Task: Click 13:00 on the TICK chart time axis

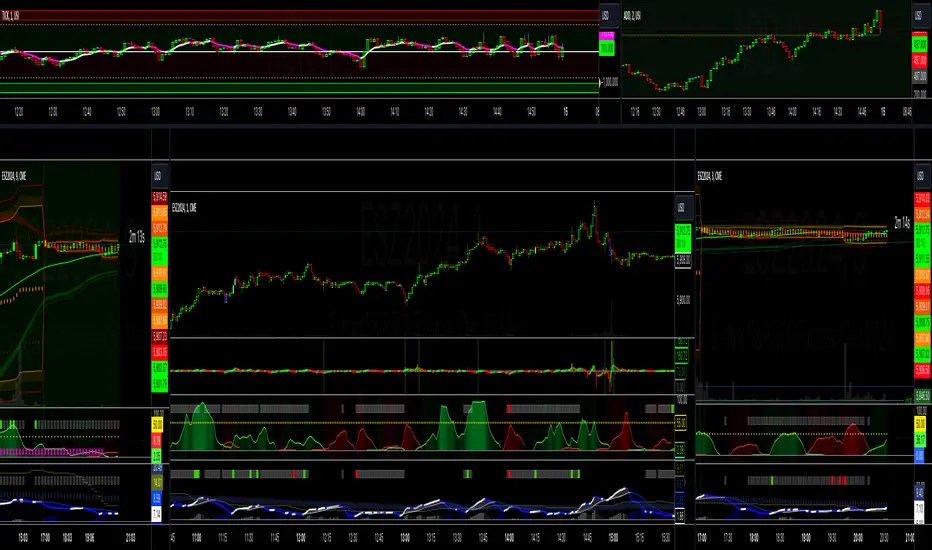Action: (156, 111)
